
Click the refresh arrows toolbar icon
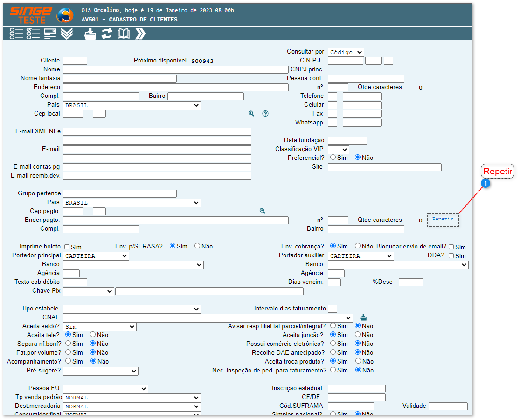click(107, 34)
